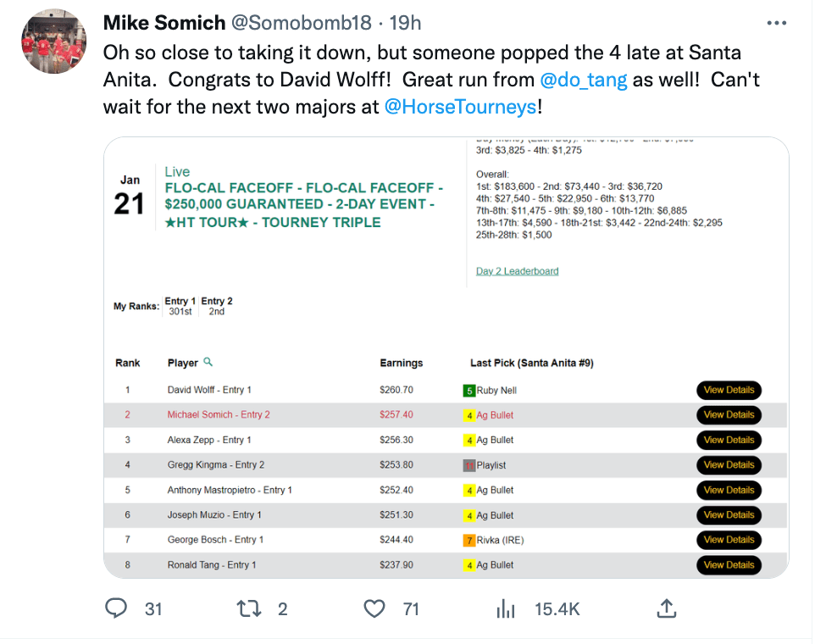Image resolution: width=826 pixels, height=644 pixels.
Task: View Details for George Bosch entry
Action: click(729, 540)
